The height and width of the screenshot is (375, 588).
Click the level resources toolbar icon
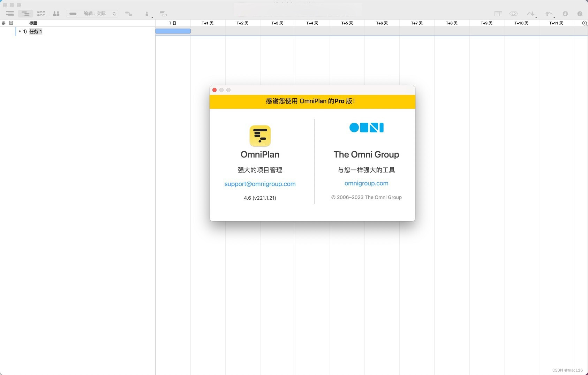163,14
